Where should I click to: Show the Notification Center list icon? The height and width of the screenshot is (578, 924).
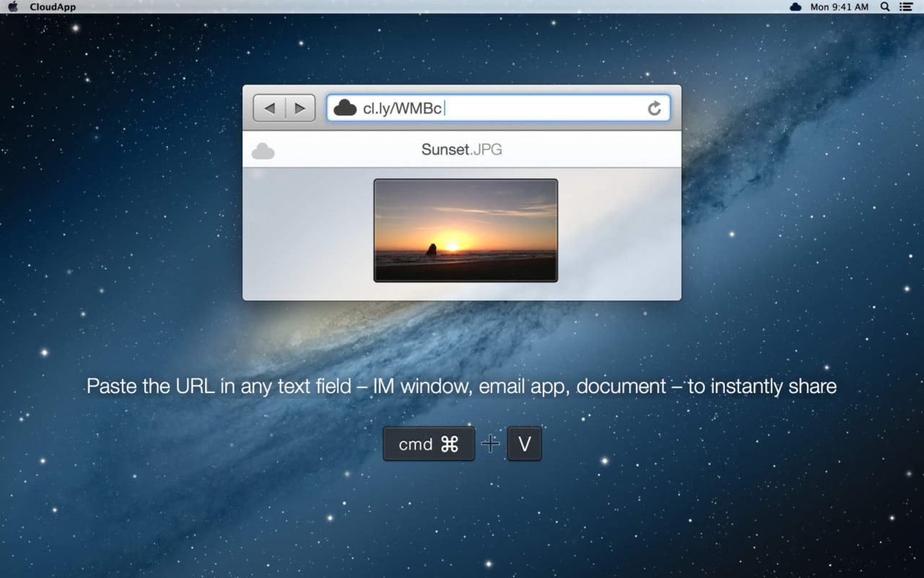click(x=906, y=7)
